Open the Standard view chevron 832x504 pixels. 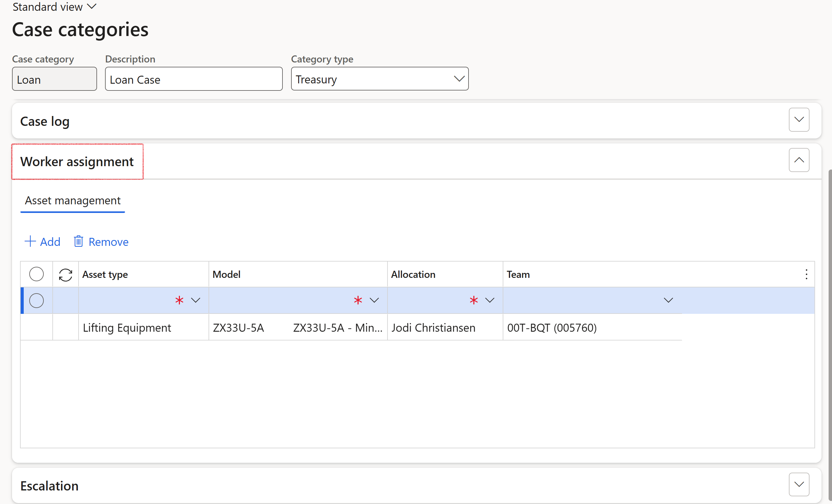coord(92,6)
